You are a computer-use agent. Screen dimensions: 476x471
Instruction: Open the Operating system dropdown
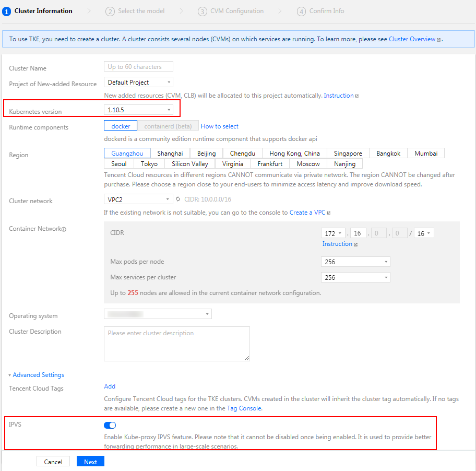(x=158, y=314)
